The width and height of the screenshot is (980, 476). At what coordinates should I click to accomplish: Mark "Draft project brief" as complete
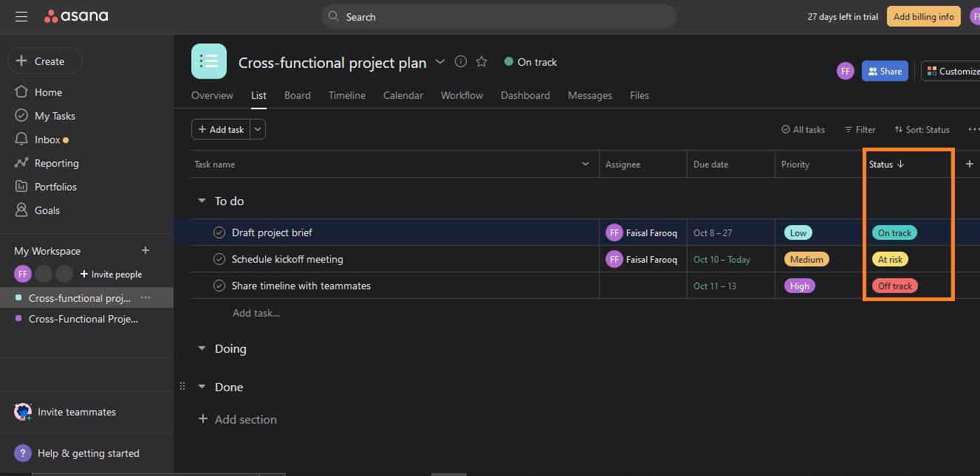(219, 232)
